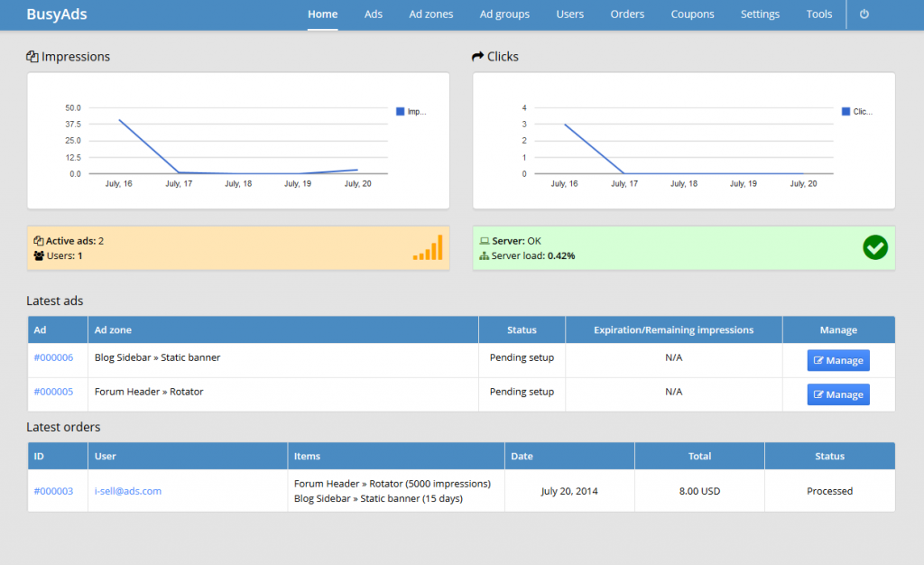The image size is (924, 565).
Task: Navigate to Settings in top navigation
Action: (x=760, y=14)
